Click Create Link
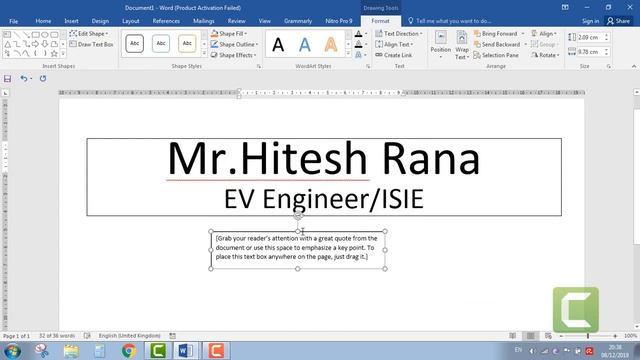 394,55
